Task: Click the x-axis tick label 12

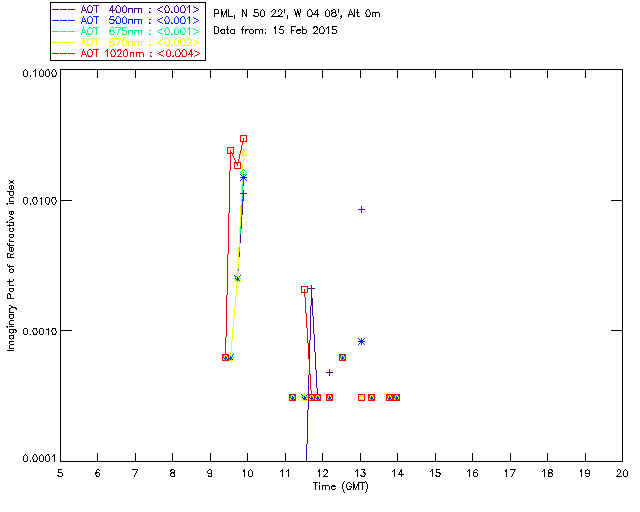Action: click(x=322, y=473)
